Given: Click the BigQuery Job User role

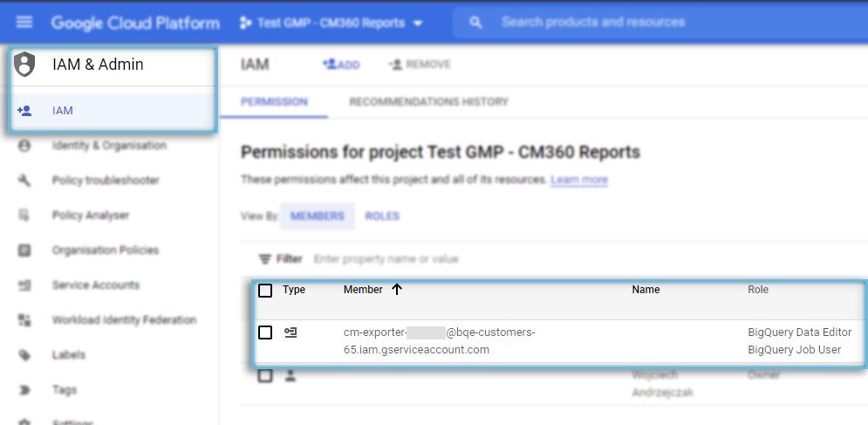Looking at the screenshot, I should tap(795, 350).
